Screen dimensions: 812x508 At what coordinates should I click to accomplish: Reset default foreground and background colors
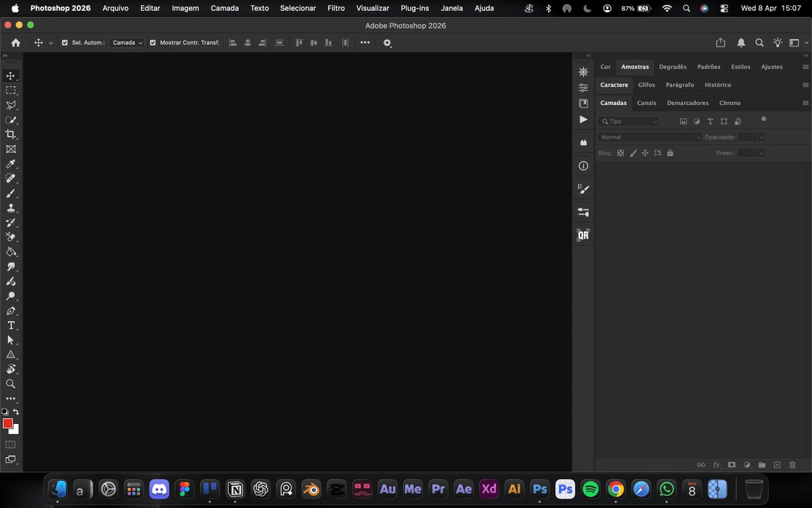click(5, 411)
